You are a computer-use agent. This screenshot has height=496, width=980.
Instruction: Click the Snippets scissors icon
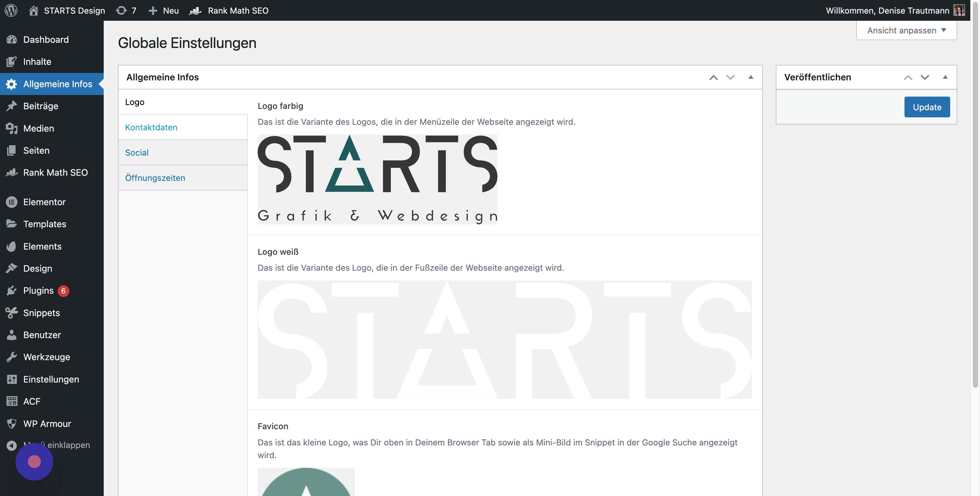click(x=12, y=313)
